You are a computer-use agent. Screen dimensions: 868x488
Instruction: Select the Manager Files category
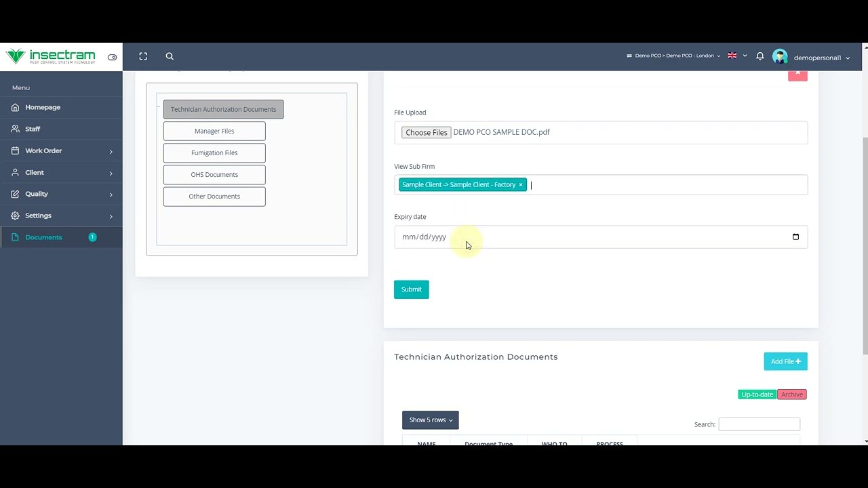coord(214,131)
